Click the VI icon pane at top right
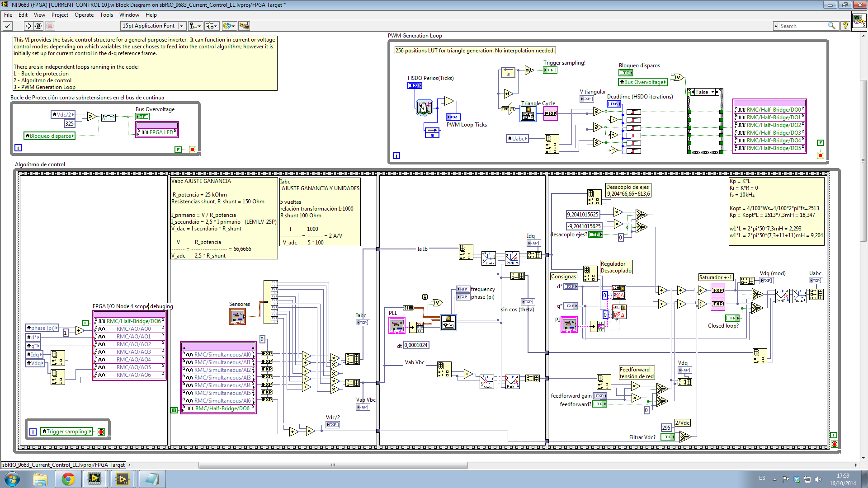Image resolution: width=868 pixels, height=488 pixels. pyautogui.click(x=859, y=21)
